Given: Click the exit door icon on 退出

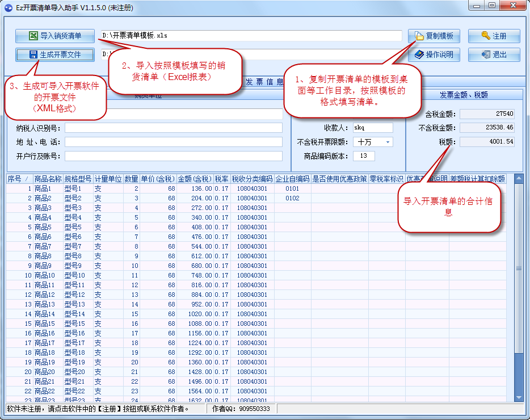Looking at the screenshot, I should pyautogui.click(x=486, y=55).
